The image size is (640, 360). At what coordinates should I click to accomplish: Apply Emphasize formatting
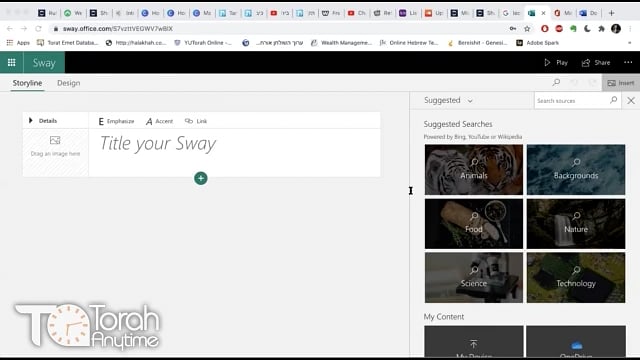116,121
